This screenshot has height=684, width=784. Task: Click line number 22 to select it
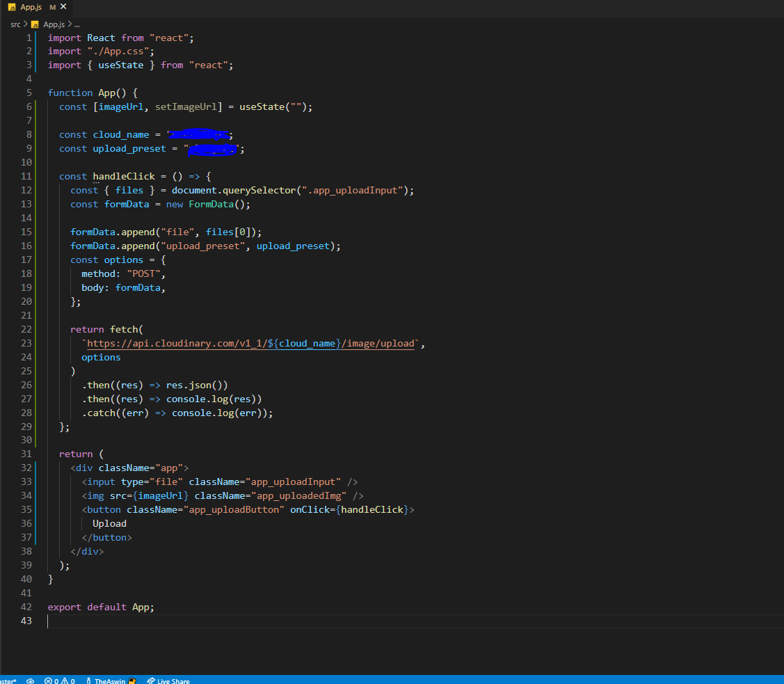pos(26,329)
